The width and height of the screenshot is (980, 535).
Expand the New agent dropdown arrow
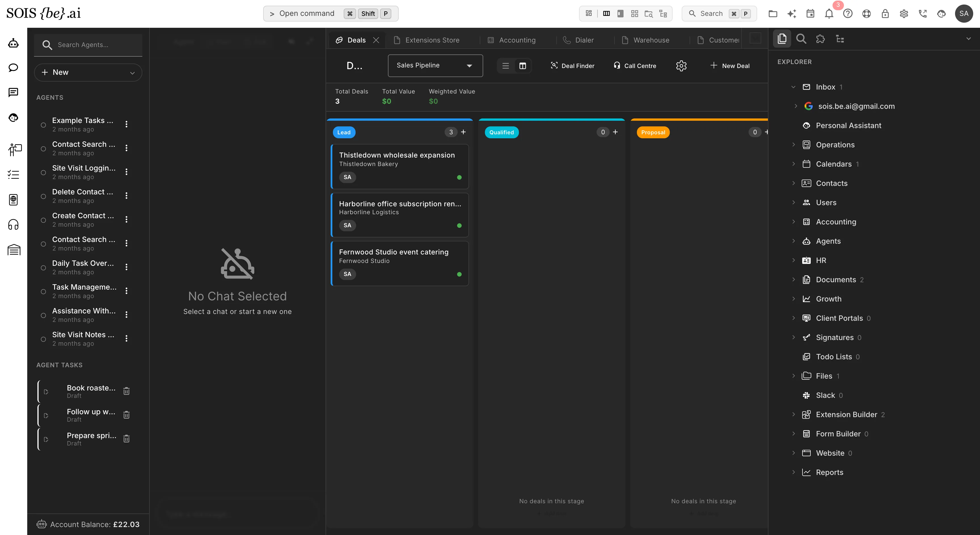tap(132, 73)
